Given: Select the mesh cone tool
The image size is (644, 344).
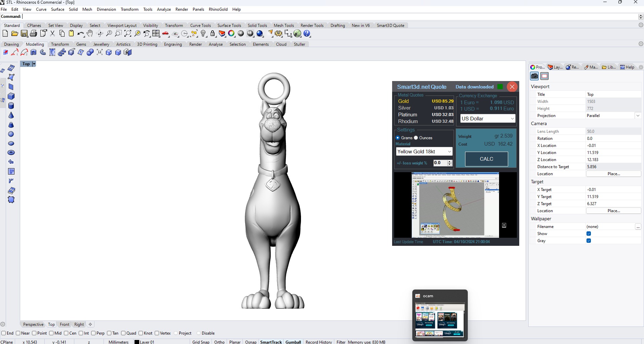Looking at the screenshot, I should (x=11, y=115).
